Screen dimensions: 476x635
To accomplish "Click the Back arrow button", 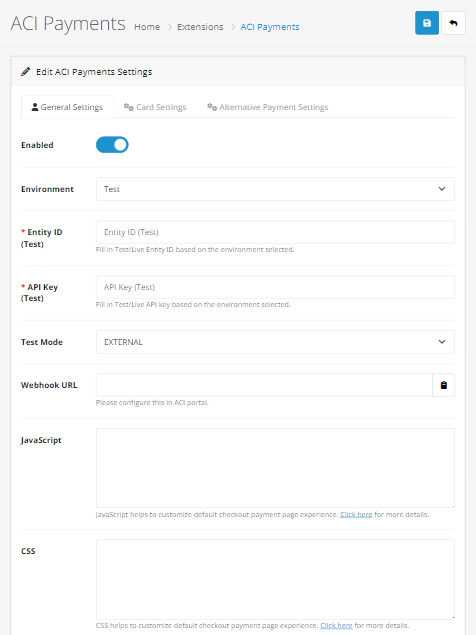I will 453,23.
